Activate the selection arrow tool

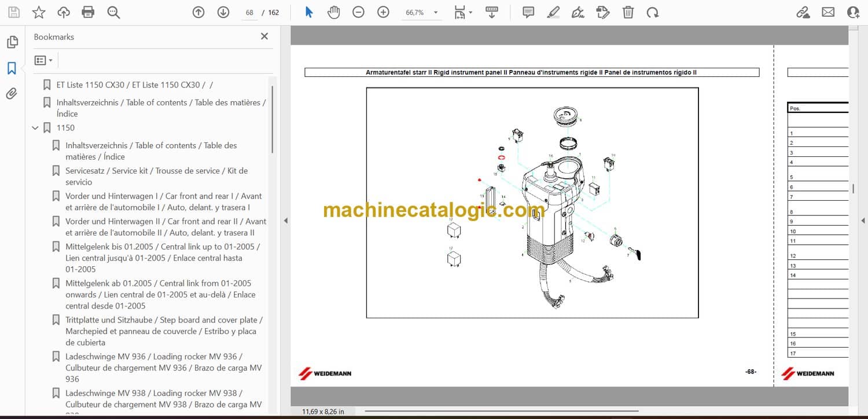(309, 12)
